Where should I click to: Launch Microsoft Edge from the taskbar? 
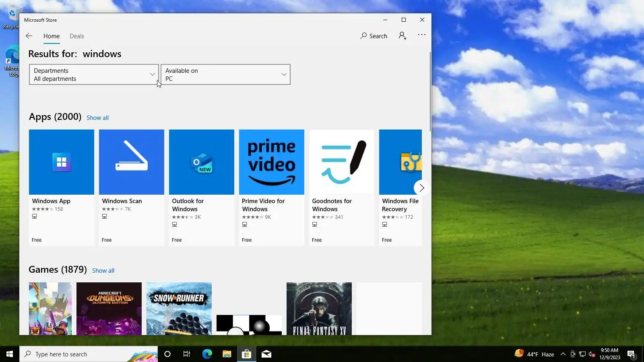(207, 354)
